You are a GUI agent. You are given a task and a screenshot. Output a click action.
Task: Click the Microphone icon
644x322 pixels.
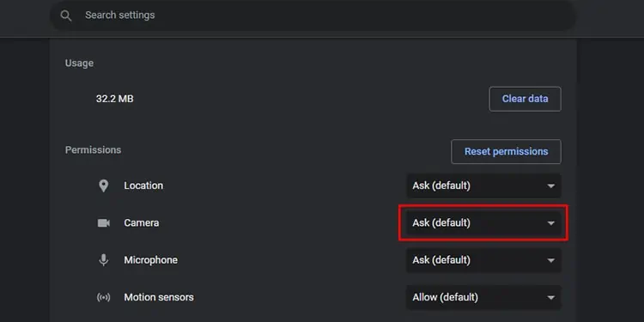(104, 260)
